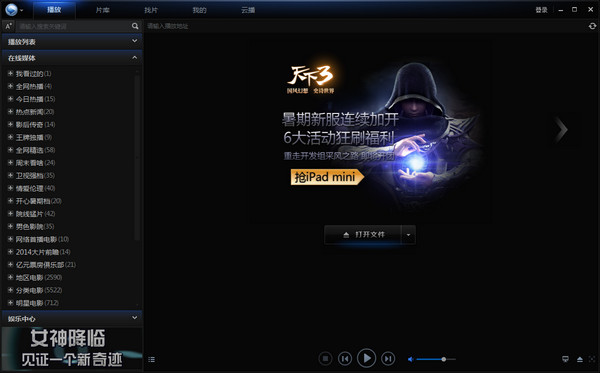The image size is (600, 373).
Task: Select 开心暑期档 (20) in the list
Action: 38,201
